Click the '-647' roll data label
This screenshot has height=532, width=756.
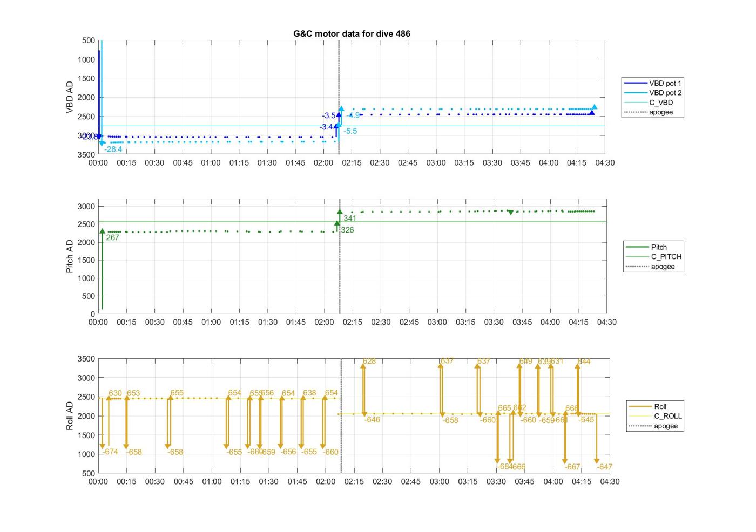tap(605, 467)
